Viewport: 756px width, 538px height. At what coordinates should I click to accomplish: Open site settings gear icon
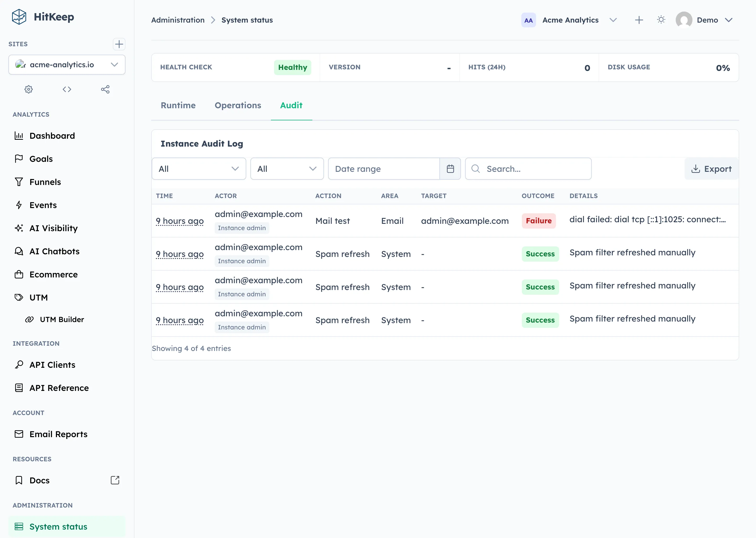tap(29, 89)
